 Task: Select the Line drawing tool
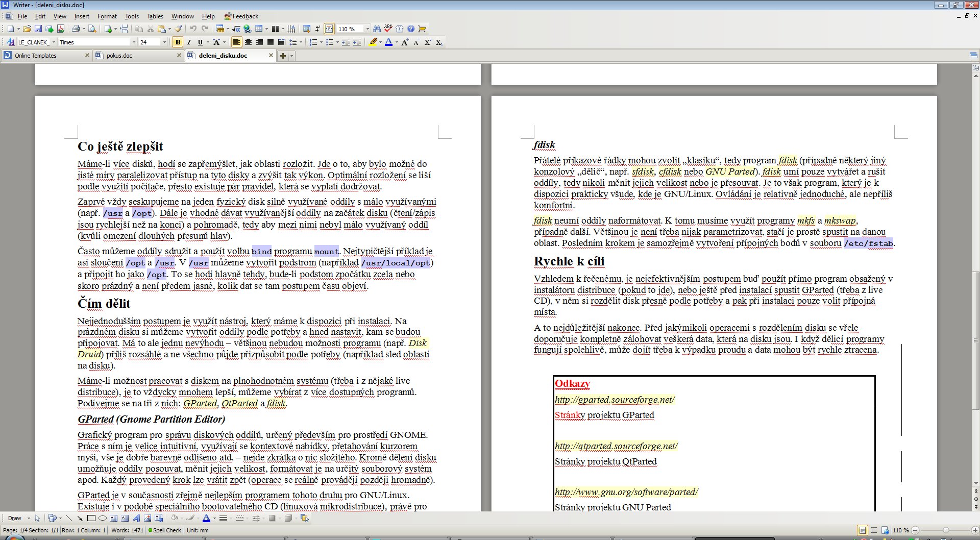pos(68,518)
